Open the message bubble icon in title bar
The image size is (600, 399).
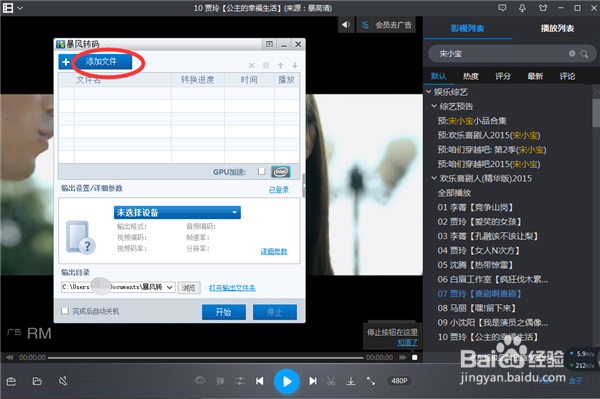(x=502, y=8)
